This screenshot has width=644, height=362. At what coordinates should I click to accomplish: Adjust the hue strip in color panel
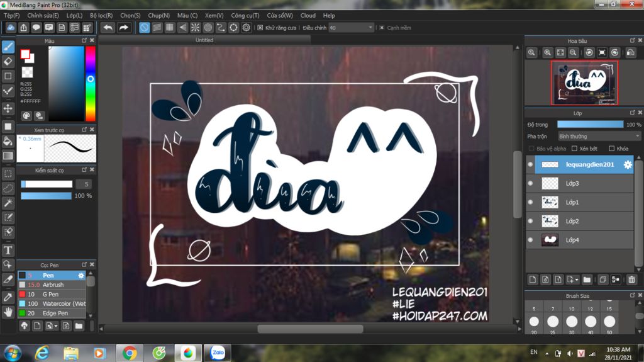(91, 84)
